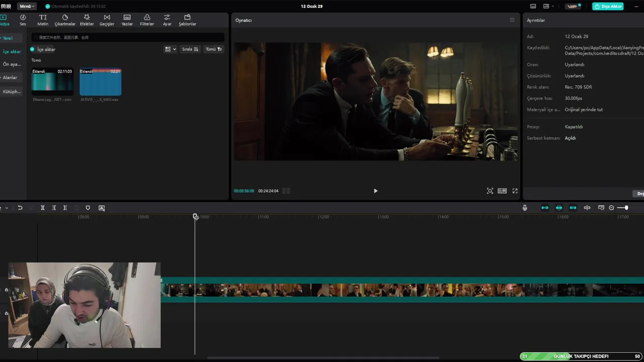Toggle auto snapping
This screenshot has height=362, width=644.
point(559,208)
